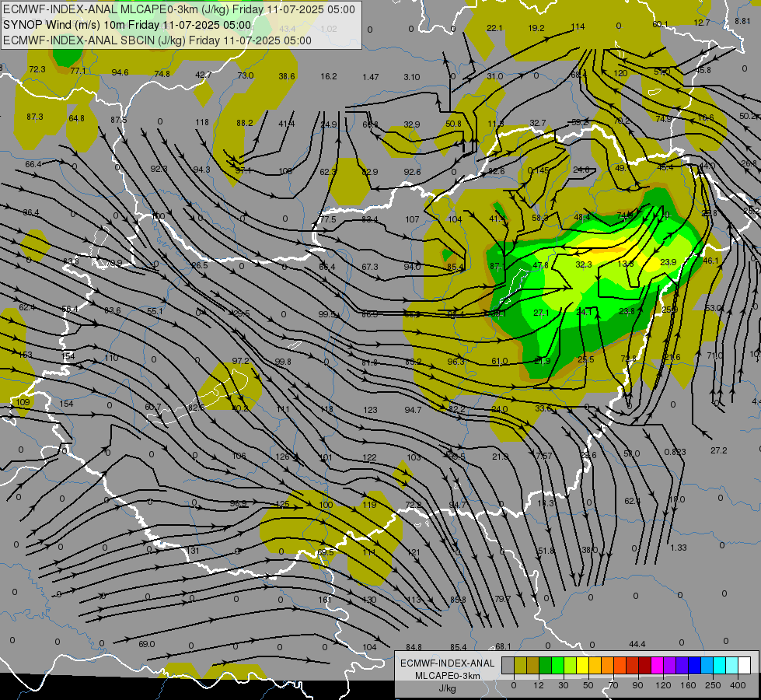761x700 pixels.
Task: Click the map value 46.1
Action: (710, 261)
